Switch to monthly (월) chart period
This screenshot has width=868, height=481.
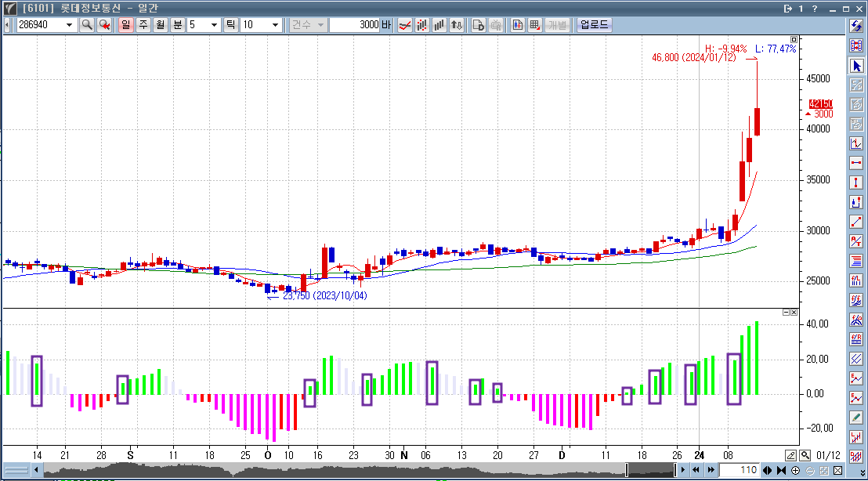pos(160,24)
